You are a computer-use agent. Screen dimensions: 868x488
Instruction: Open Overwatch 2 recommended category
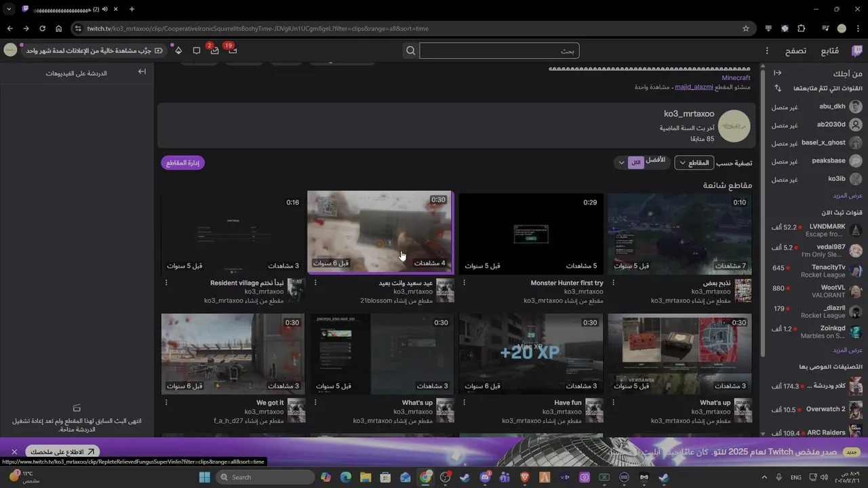816,410
